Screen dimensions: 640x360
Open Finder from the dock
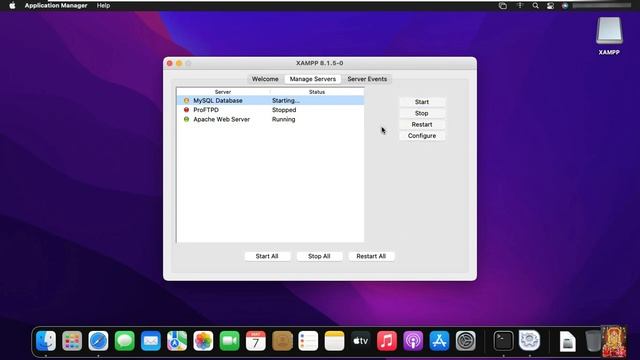(46, 340)
